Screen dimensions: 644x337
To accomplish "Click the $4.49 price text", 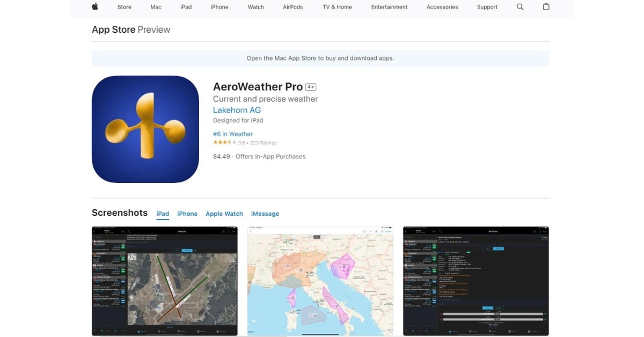I will pos(222,157).
